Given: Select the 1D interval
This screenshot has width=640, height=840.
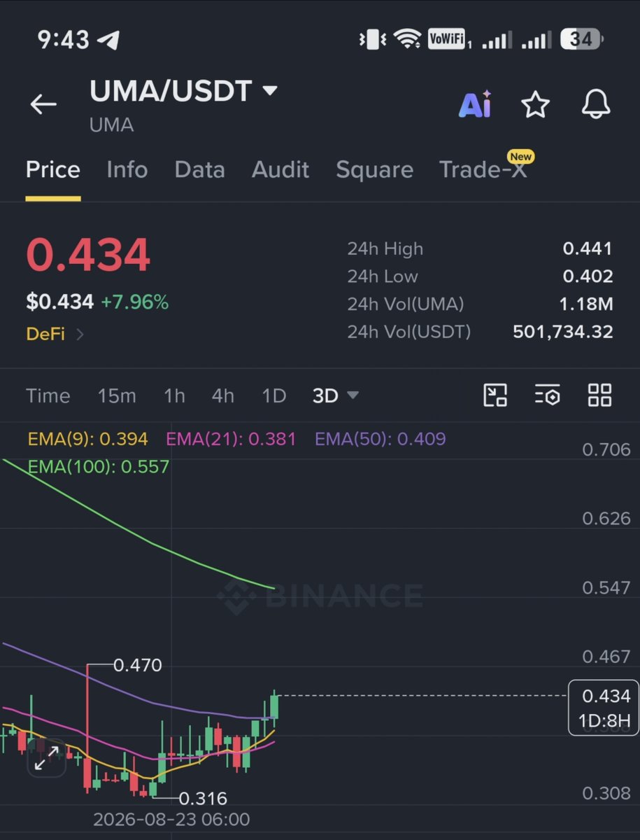Looking at the screenshot, I should click(274, 395).
